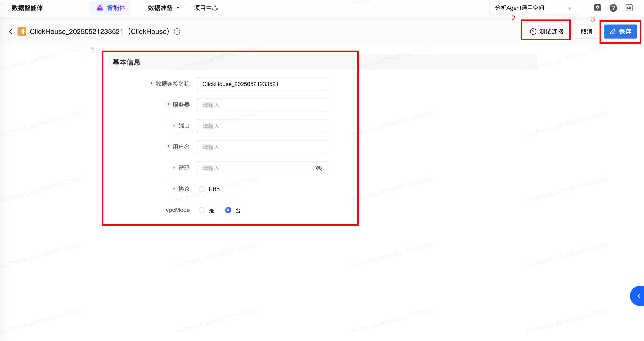This screenshot has height=341, width=644.
Task: Select vpcMode 否 radio option
Action: click(228, 210)
